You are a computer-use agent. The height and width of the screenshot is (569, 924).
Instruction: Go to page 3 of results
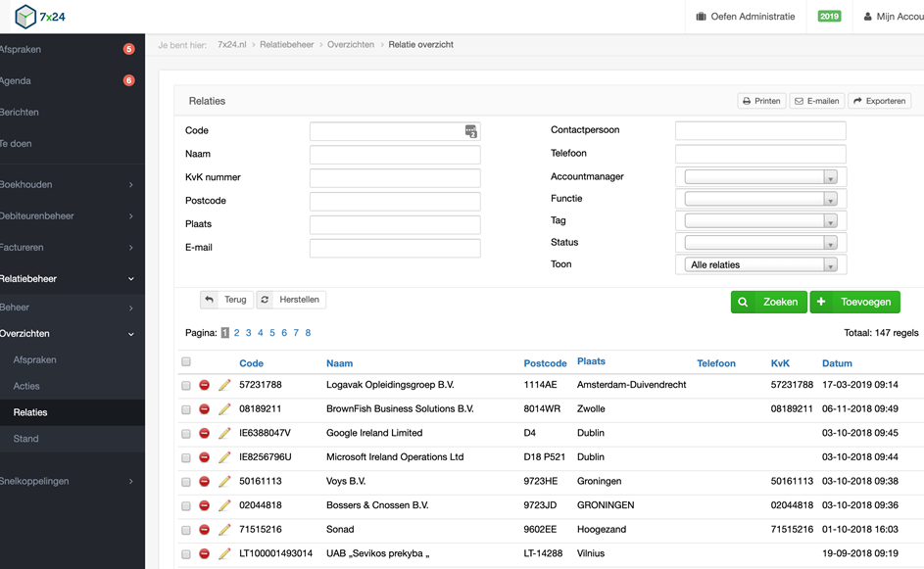[249, 333]
